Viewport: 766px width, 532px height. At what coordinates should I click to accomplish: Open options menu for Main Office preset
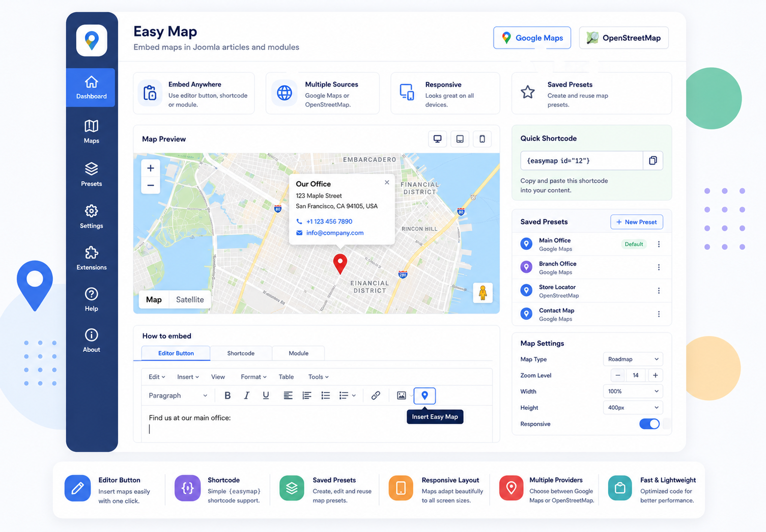659,244
